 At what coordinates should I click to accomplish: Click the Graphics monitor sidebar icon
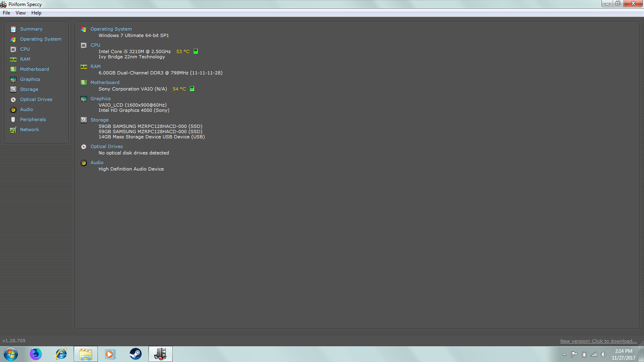click(13, 79)
